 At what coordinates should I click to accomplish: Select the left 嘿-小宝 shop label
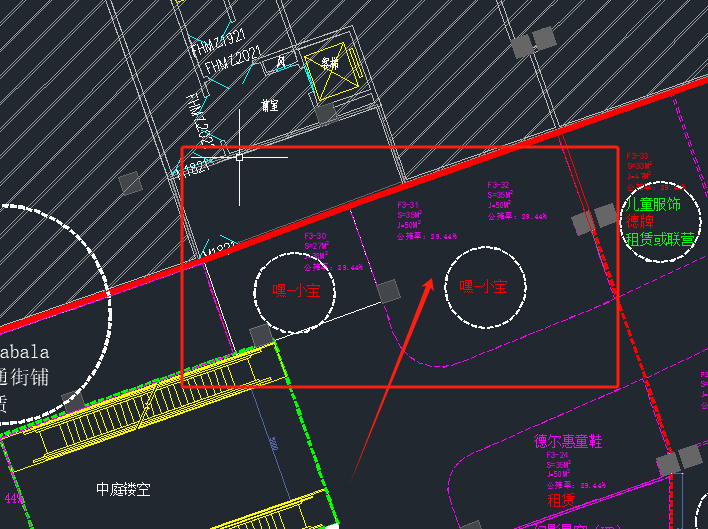[x=297, y=291]
